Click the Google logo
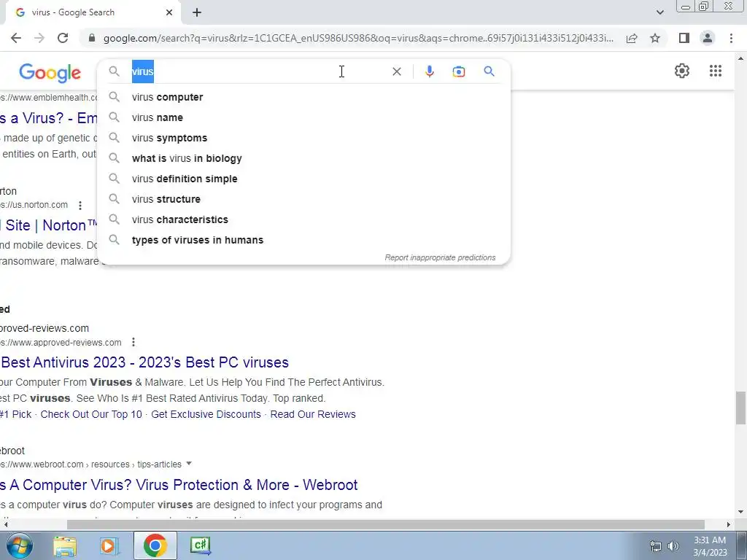The image size is (747, 560). [50, 73]
